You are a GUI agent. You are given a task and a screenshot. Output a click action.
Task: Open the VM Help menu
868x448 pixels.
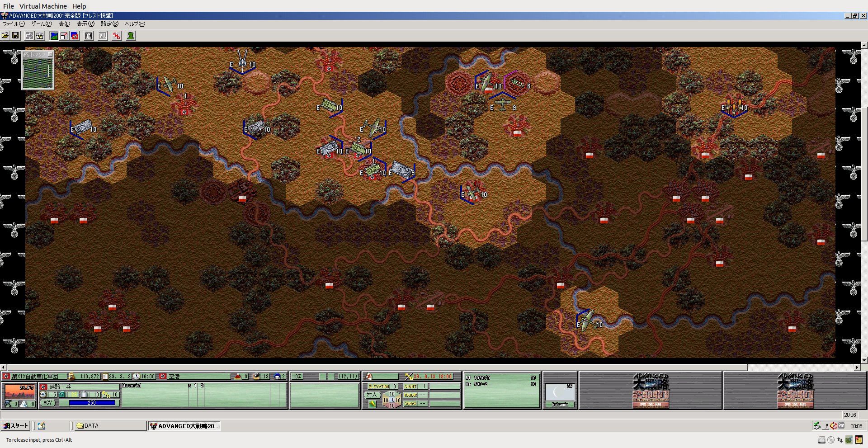79,6
